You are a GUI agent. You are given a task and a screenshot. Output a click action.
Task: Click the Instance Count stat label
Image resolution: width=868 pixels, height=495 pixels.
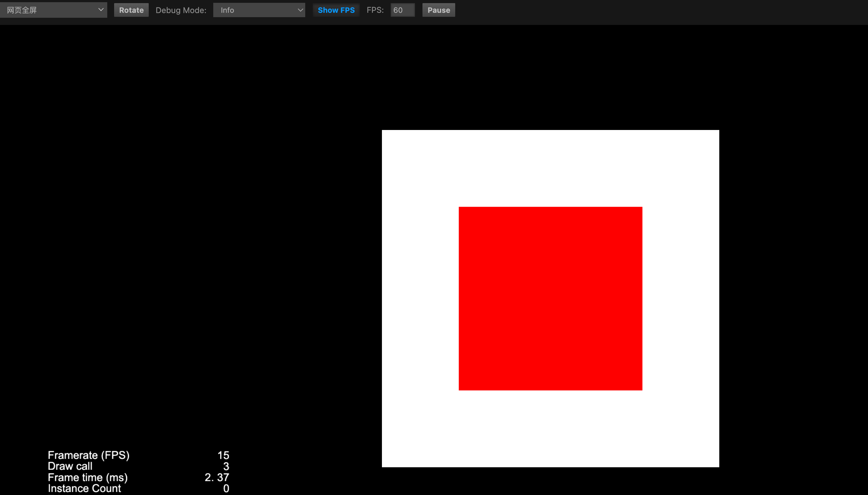84,488
